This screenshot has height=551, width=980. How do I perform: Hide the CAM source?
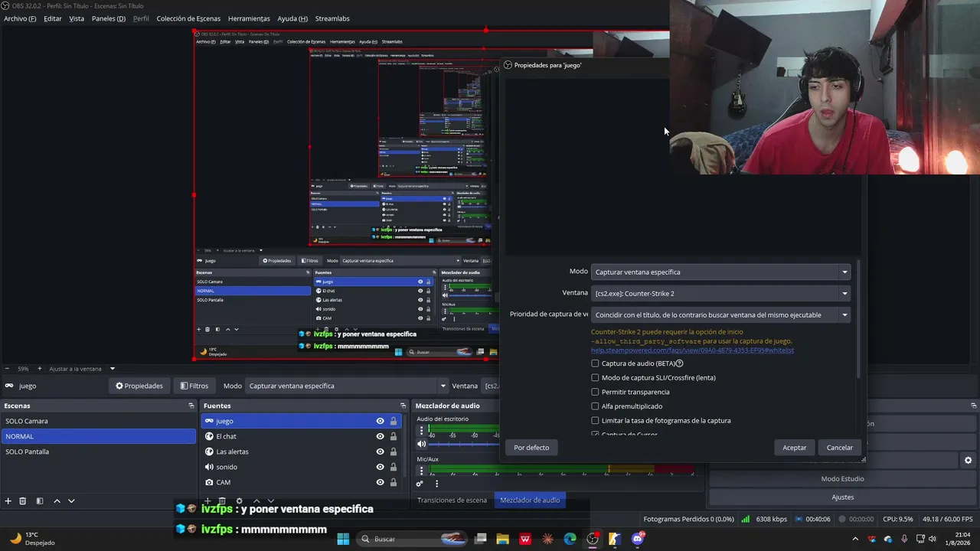380,482
